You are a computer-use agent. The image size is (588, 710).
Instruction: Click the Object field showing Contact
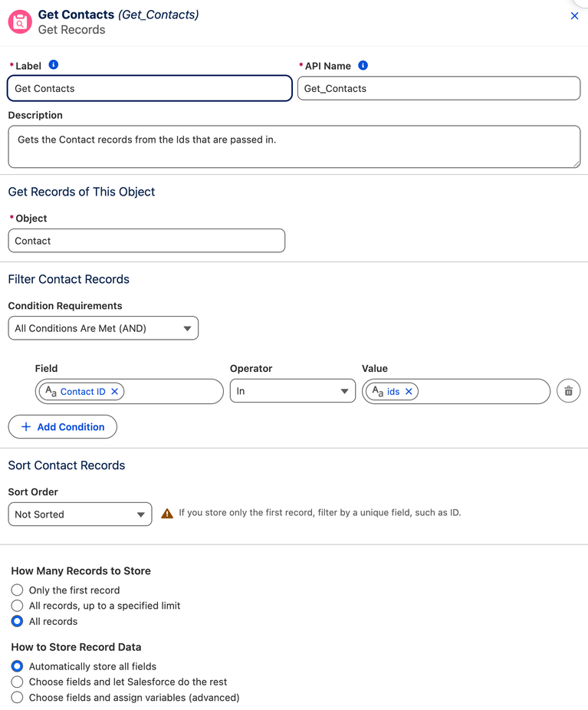pos(146,241)
